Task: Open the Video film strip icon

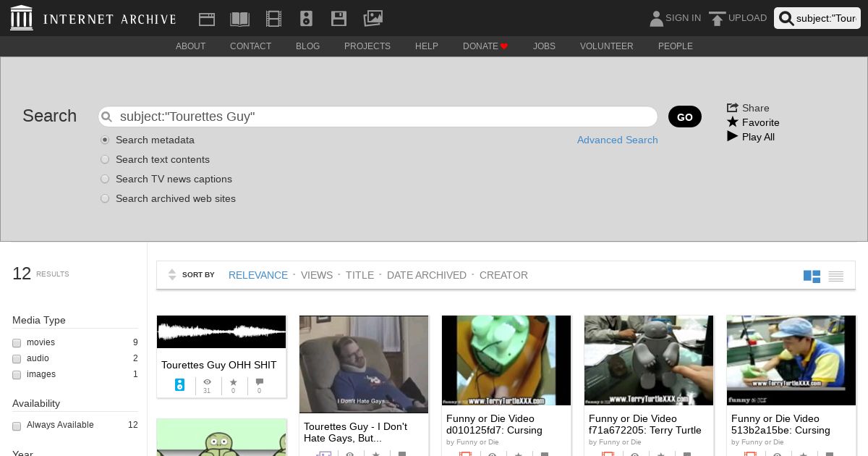Action: [273, 19]
